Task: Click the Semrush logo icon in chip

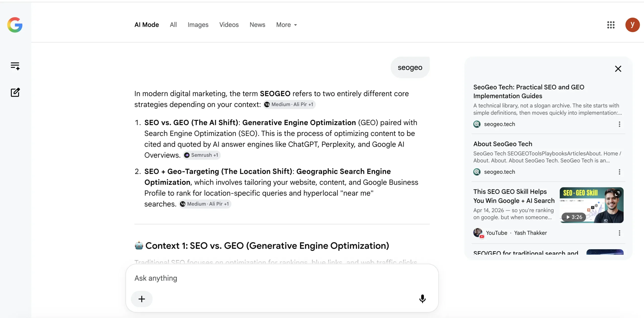Action: tap(187, 155)
